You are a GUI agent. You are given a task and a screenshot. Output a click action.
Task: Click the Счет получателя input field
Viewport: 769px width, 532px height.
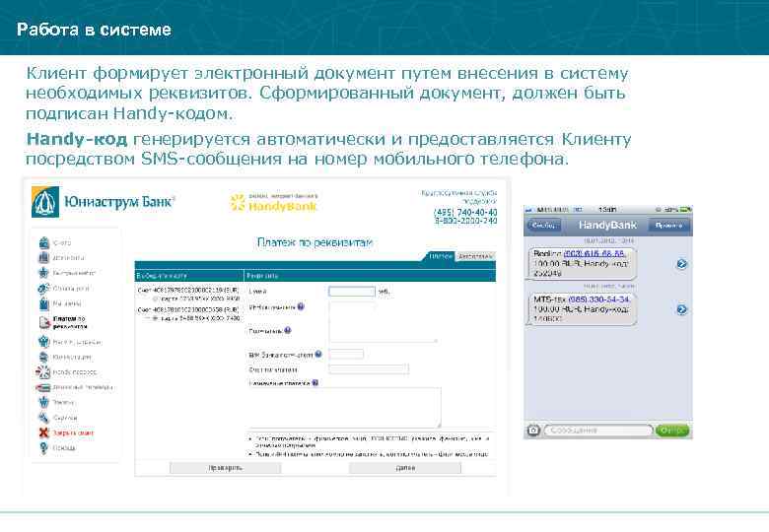click(x=369, y=368)
